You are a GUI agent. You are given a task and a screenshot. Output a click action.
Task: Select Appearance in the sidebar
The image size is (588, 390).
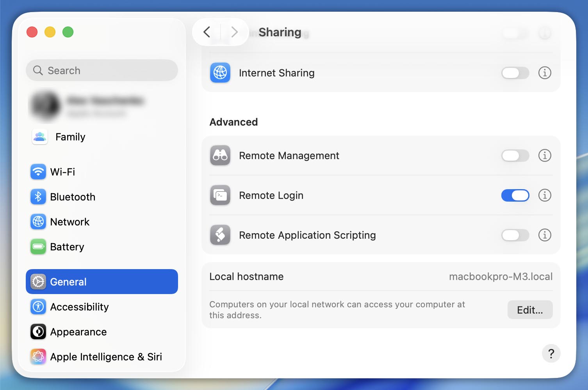[102, 331]
